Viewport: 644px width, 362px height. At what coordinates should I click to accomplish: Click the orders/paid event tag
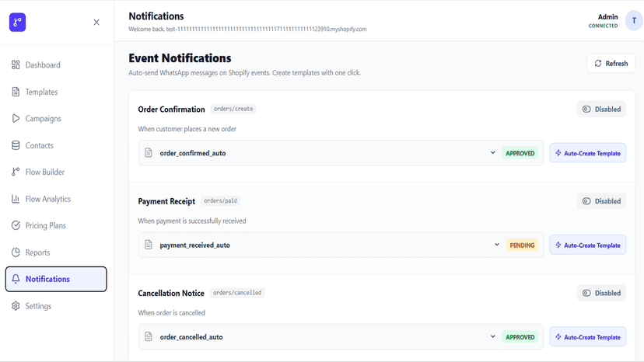pyautogui.click(x=221, y=200)
